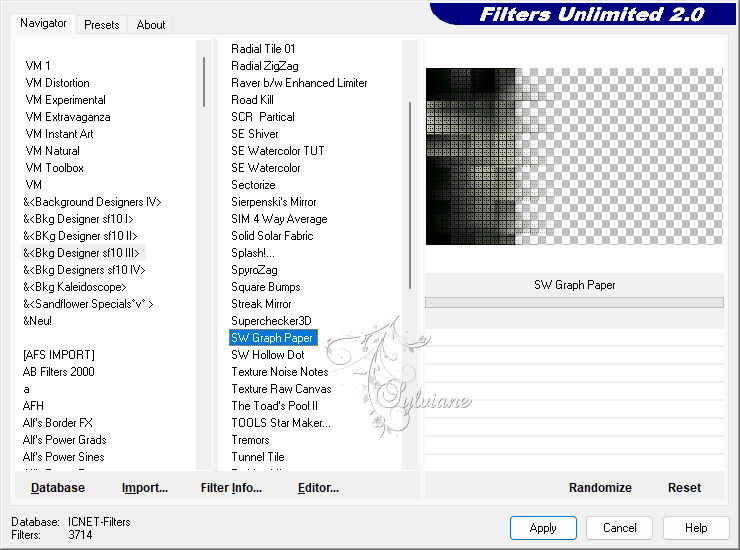Select &<Bkg Kaleidoscope> category
740x550 pixels.
[75, 287]
